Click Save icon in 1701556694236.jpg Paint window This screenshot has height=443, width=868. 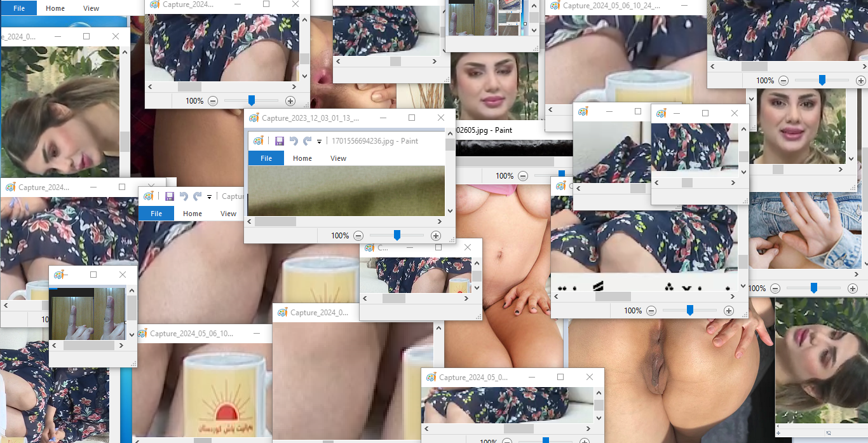click(279, 141)
